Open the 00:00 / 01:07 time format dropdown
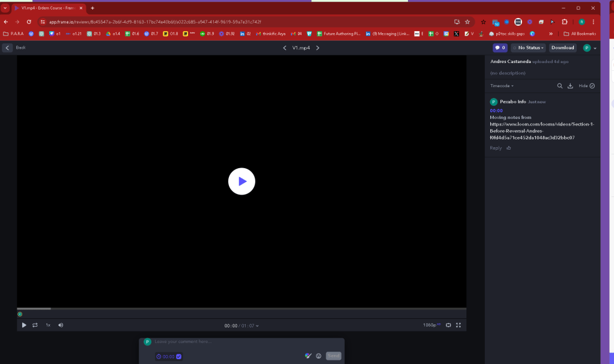This screenshot has height=364, width=614. point(242,326)
